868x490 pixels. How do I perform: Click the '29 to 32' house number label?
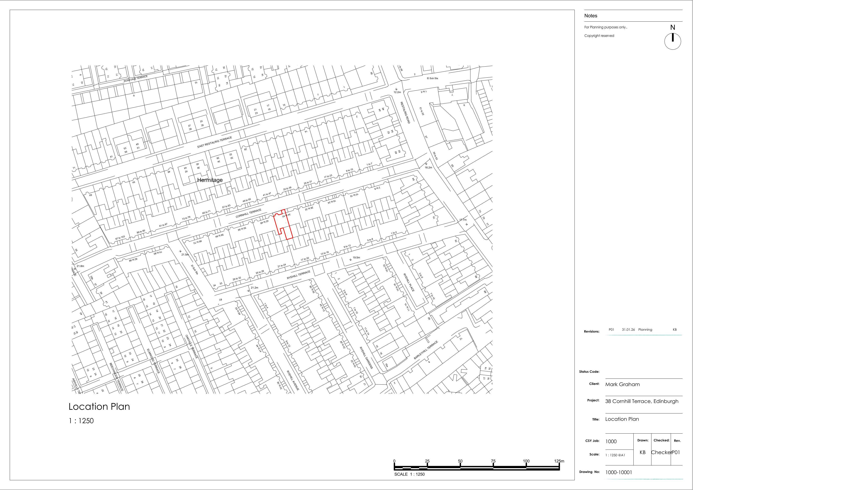237,279
